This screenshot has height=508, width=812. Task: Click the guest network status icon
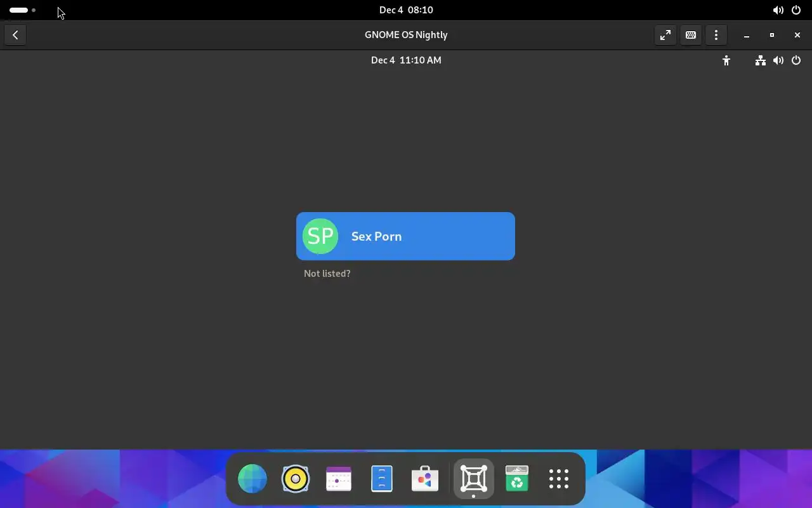pos(760,60)
